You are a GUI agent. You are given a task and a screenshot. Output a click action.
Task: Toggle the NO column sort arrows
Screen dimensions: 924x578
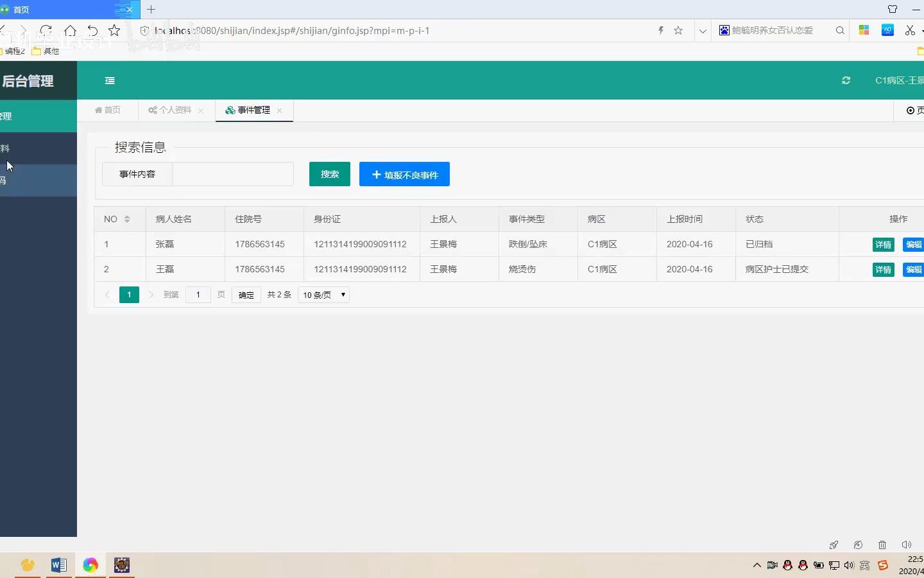point(126,219)
